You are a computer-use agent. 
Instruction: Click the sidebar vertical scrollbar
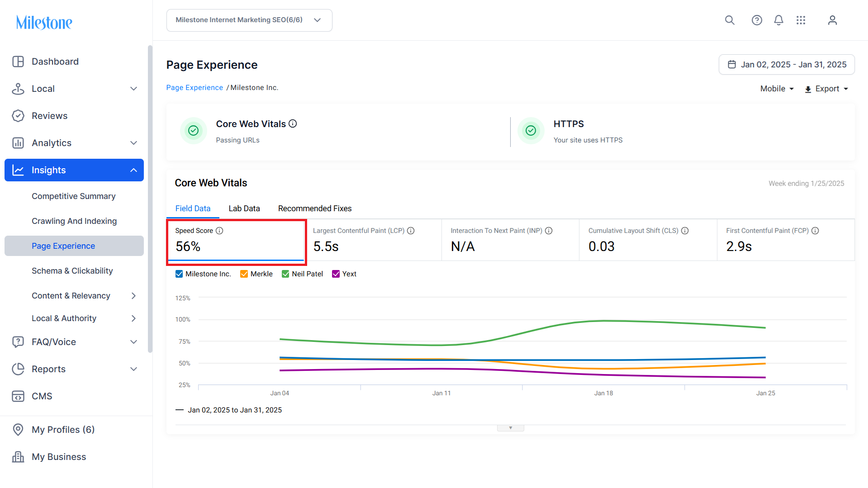pos(150,199)
